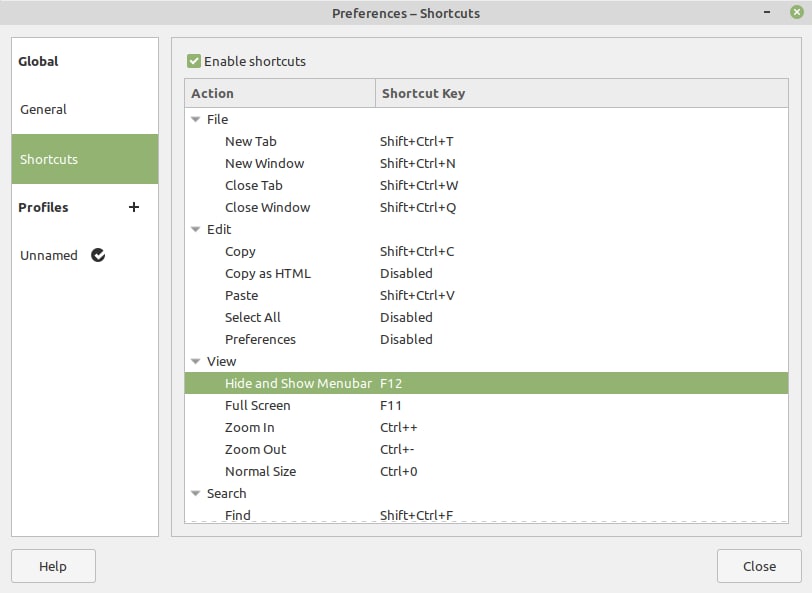Click the Shortcut Key column header

423,93
